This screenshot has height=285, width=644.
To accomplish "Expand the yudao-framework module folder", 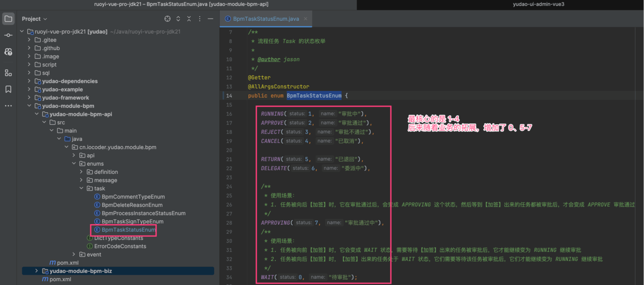I will (29, 97).
